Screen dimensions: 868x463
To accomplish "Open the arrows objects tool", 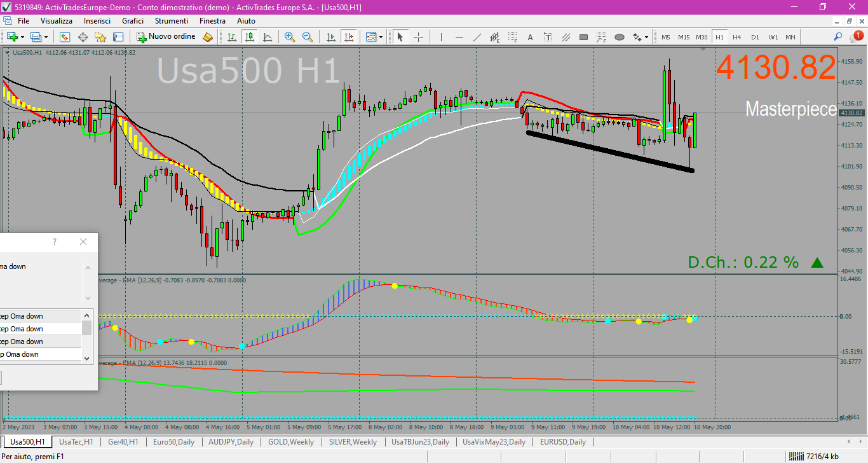I will pos(637,37).
